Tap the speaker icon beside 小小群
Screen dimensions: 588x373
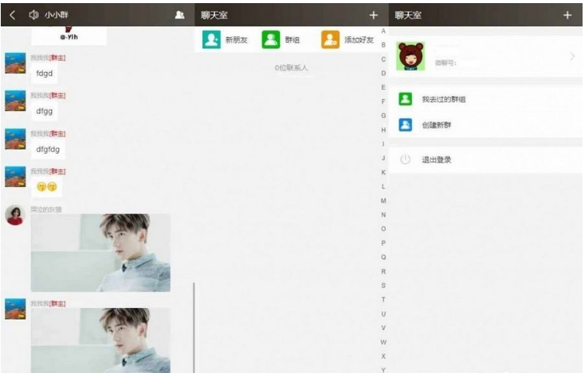[x=34, y=15]
